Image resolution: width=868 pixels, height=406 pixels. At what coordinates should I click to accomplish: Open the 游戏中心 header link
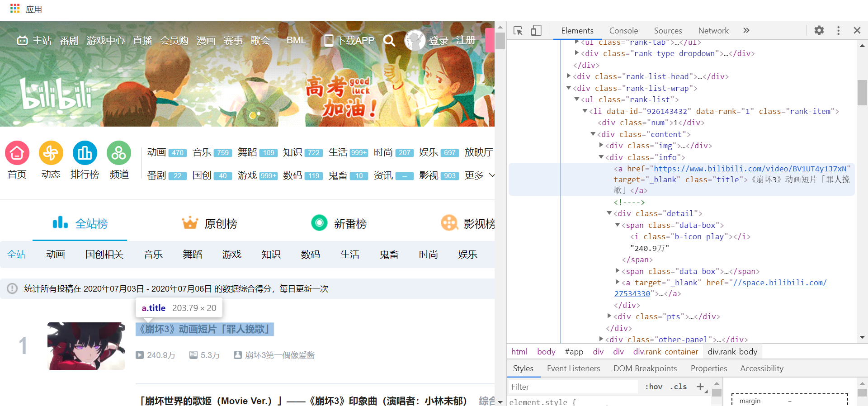(x=105, y=41)
